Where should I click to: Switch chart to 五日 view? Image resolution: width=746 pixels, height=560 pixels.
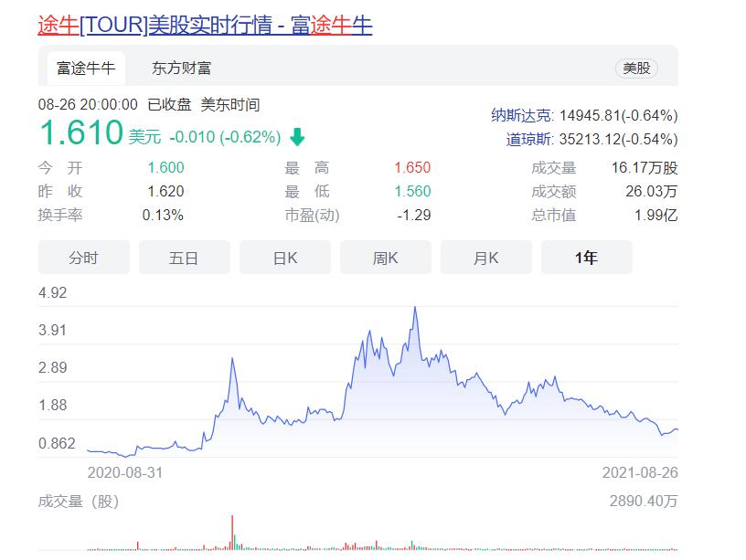point(184,258)
